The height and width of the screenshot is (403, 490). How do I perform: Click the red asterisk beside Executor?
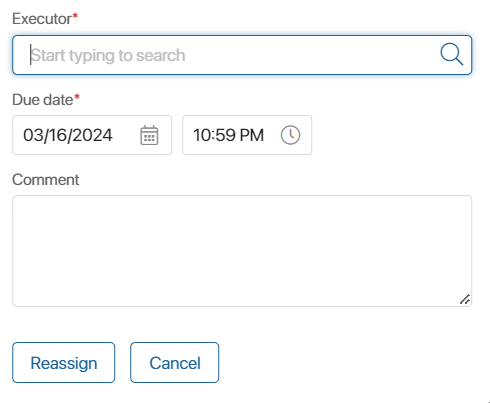(x=75, y=16)
